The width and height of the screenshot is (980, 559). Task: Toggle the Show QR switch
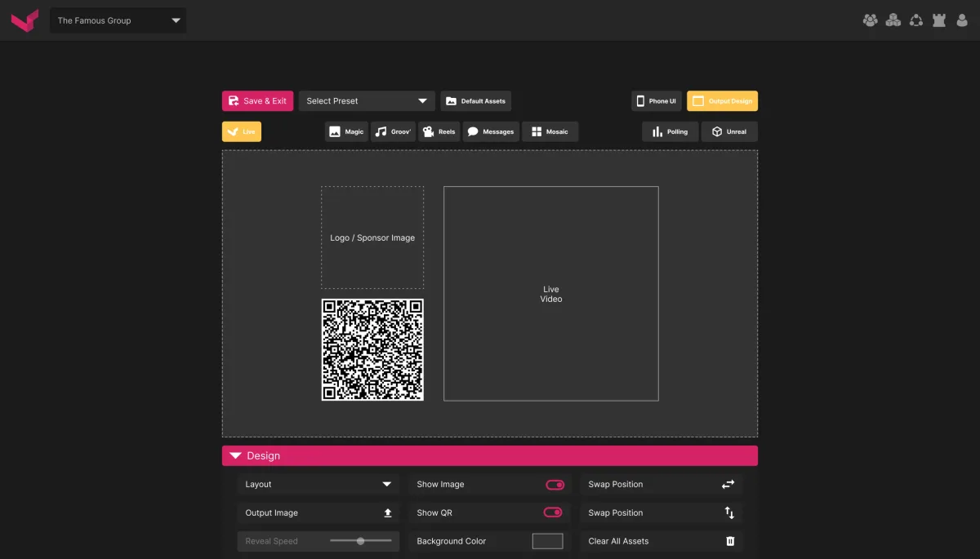pyautogui.click(x=553, y=512)
